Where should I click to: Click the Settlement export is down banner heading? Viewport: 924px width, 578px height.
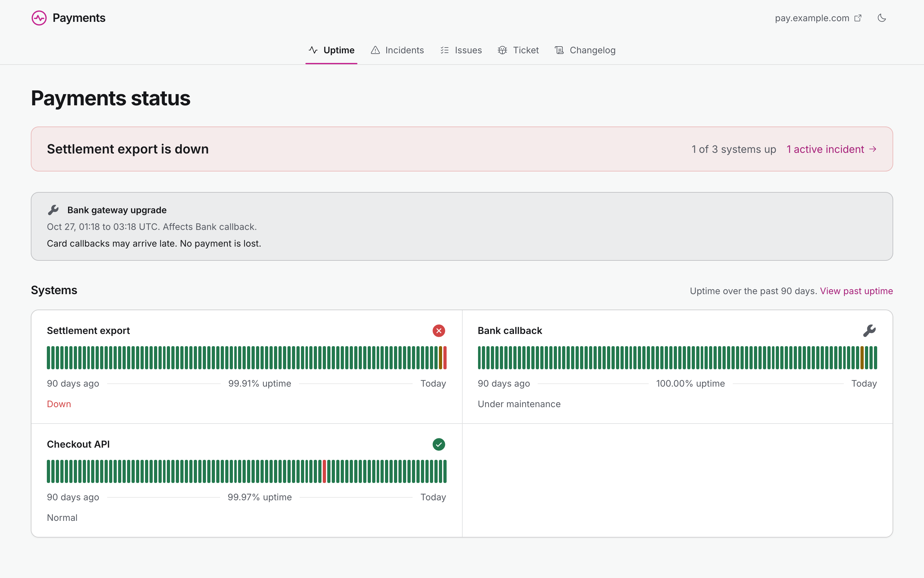pyautogui.click(x=127, y=149)
